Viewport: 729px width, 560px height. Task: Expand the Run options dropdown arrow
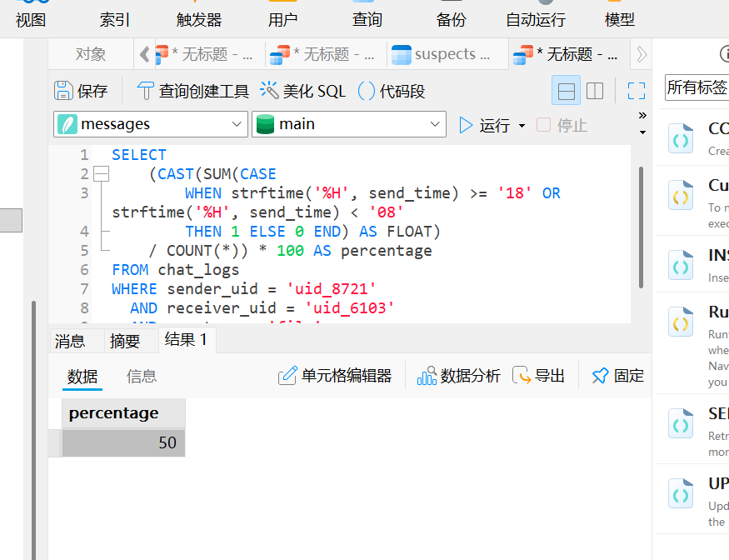[x=522, y=126]
